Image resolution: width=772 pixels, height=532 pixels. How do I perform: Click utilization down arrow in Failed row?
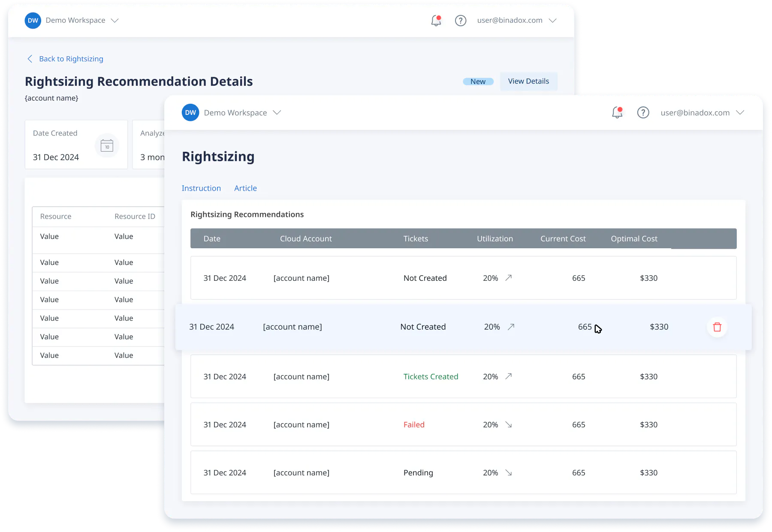pos(509,424)
